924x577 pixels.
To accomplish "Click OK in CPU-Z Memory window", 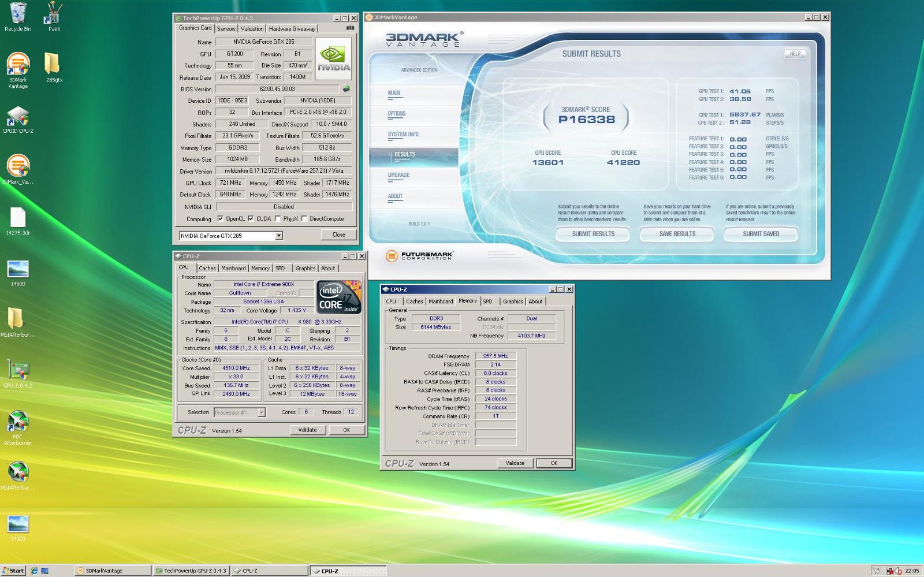I will pyautogui.click(x=554, y=463).
